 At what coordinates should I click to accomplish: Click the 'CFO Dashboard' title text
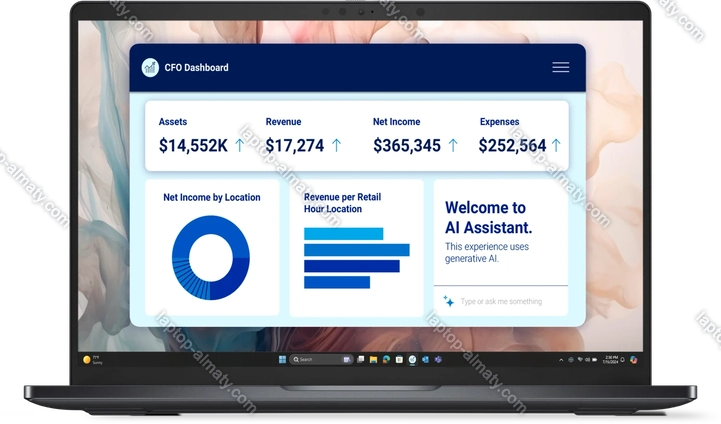tap(197, 68)
